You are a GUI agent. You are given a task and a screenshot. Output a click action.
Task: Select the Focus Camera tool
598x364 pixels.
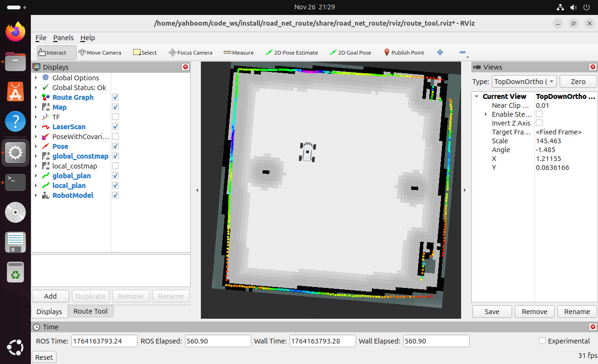[190, 53]
